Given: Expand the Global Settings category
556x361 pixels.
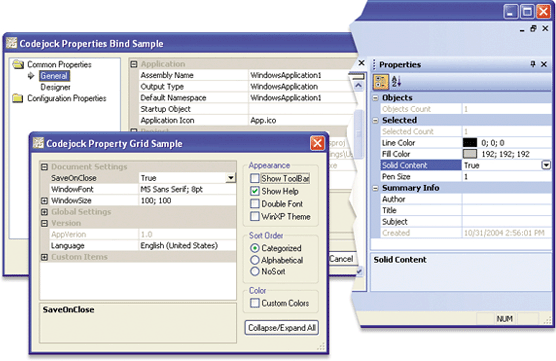Looking at the screenshot, I should [44, 212].
